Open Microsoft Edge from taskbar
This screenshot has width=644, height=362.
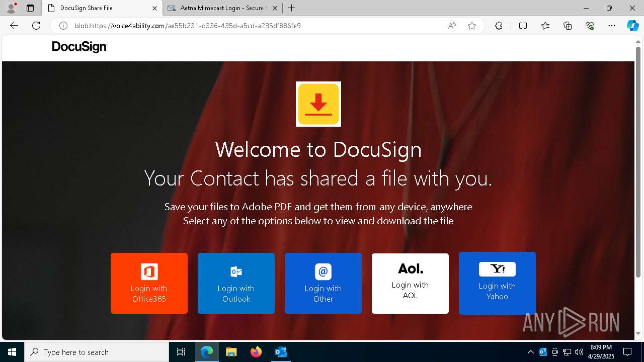[207, 352]
